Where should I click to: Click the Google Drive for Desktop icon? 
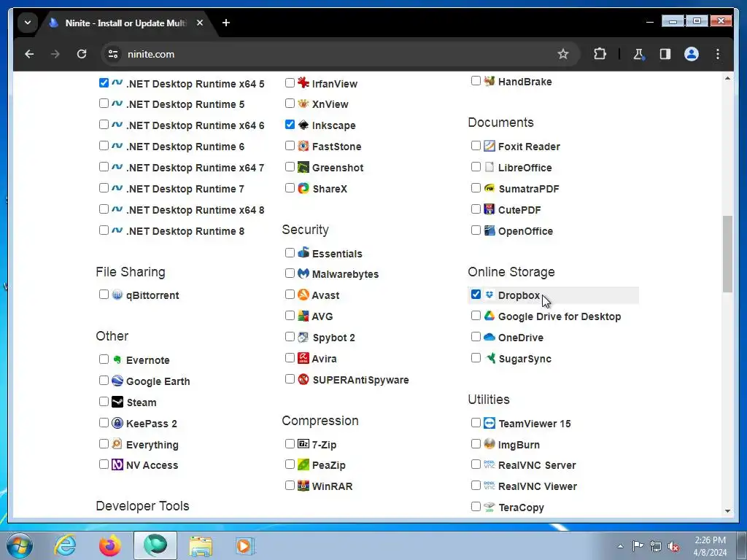[x=489, y=316]
